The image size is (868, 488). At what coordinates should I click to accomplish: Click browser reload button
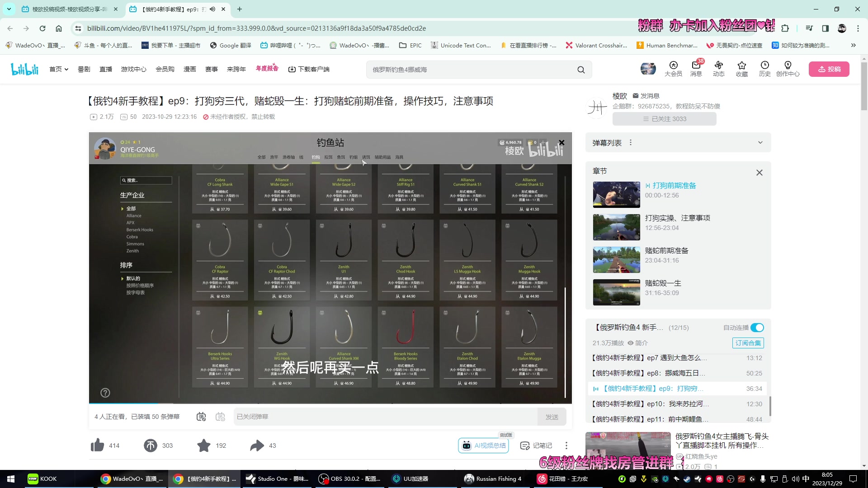click(x=42, y=28)
